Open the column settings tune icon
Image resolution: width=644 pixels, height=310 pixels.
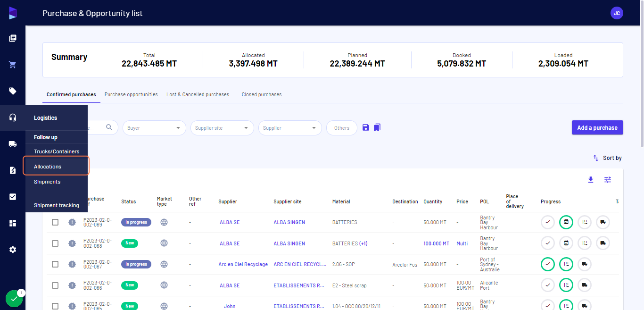[x=608, y=180]
